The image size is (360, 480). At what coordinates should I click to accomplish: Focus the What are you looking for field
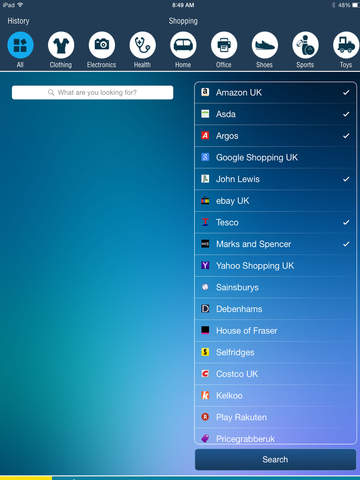[x=92, y=92]
